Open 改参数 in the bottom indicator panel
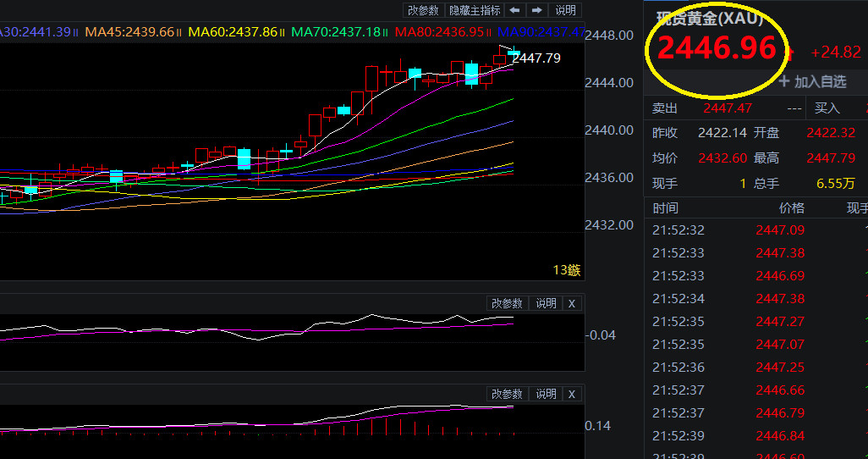This screenshot has height=459, width=868. pos(507,394)
